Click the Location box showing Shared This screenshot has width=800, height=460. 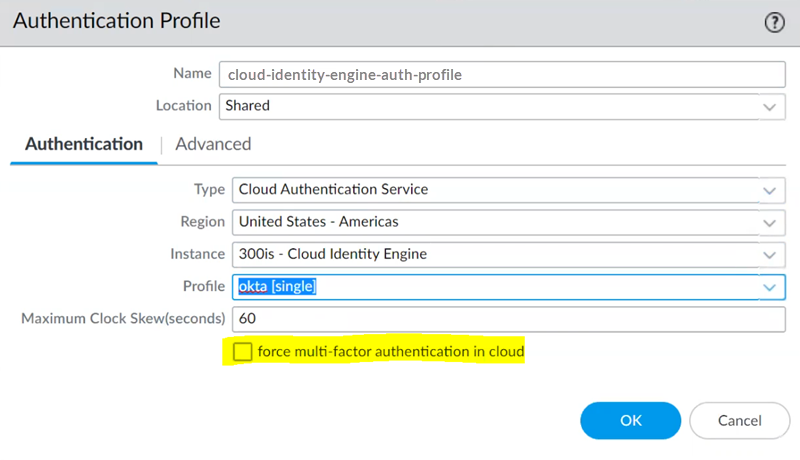pyautogui.click(x=490, y=105)
